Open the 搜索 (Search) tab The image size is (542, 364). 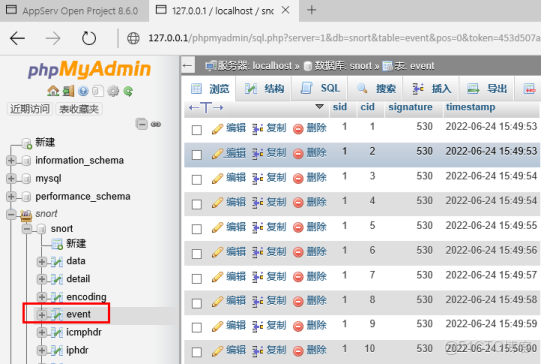[x=376, y=89]
